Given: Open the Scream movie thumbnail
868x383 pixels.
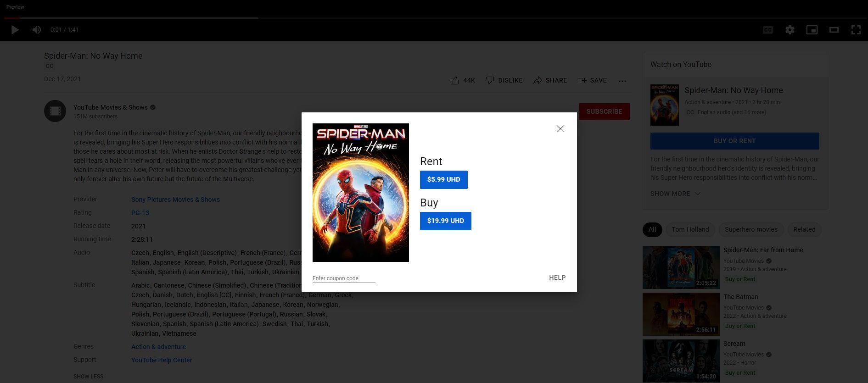Looking at the screenshot, I should pyautogui.click(x=681, y=361).
